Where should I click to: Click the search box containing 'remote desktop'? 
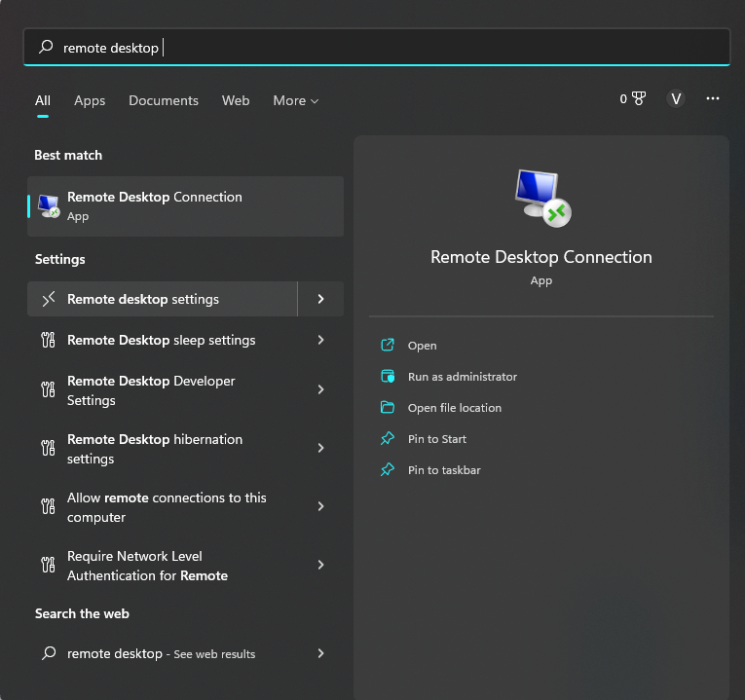coord(376,47)
